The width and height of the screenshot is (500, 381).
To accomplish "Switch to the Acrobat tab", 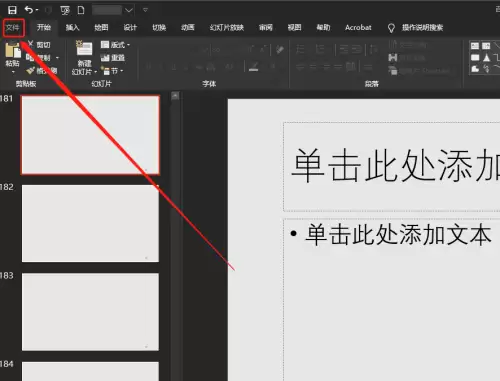I will tap(358, 27).
